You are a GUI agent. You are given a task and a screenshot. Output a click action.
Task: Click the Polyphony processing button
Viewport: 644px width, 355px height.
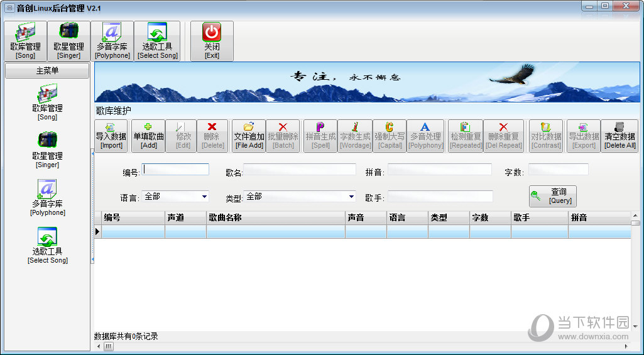click(425, 136)
